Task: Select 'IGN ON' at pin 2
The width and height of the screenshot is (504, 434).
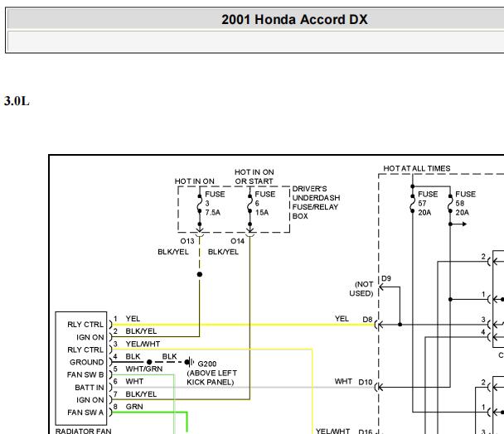Action: coord(90,337)
